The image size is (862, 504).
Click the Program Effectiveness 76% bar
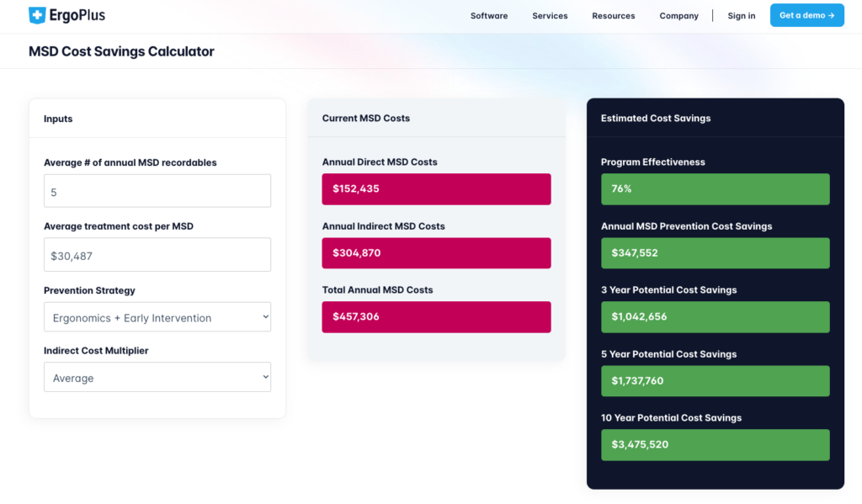(x=715, y=189)
